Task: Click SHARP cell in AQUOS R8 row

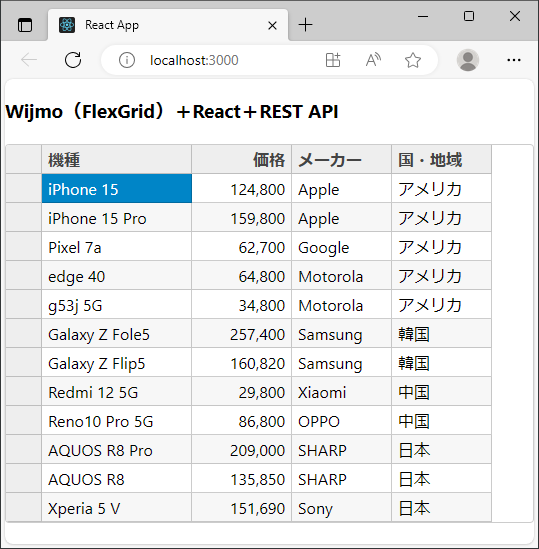Action: 341,479
